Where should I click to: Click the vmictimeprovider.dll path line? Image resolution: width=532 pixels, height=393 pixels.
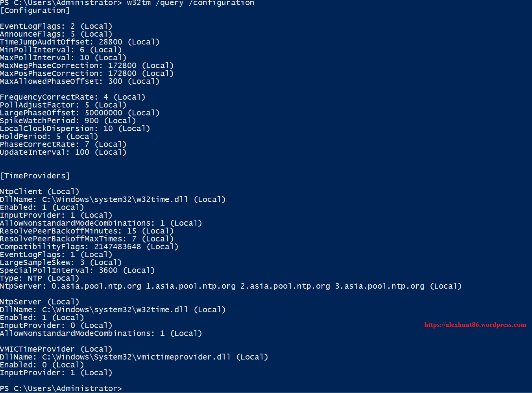click(134, 357)
